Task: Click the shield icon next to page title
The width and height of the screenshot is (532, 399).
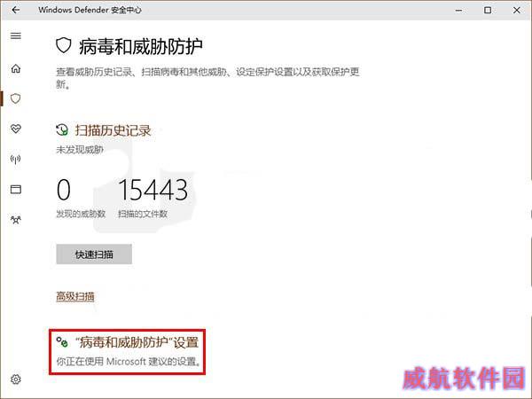Action: tap(64, 45)
